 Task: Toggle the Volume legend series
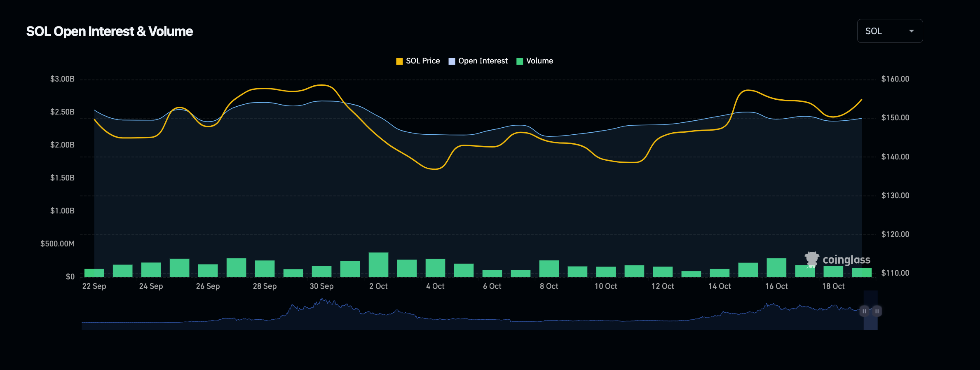(535, 61)
